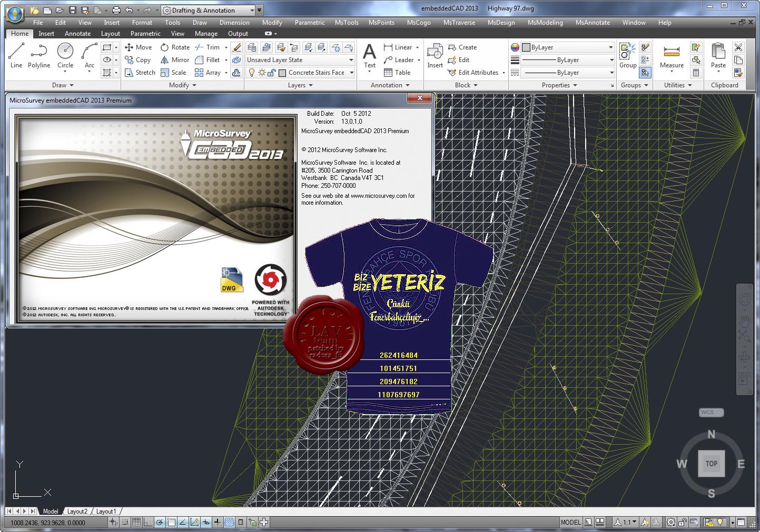Click the Create block button
760x532 pixels.
(x=462, y=47)
